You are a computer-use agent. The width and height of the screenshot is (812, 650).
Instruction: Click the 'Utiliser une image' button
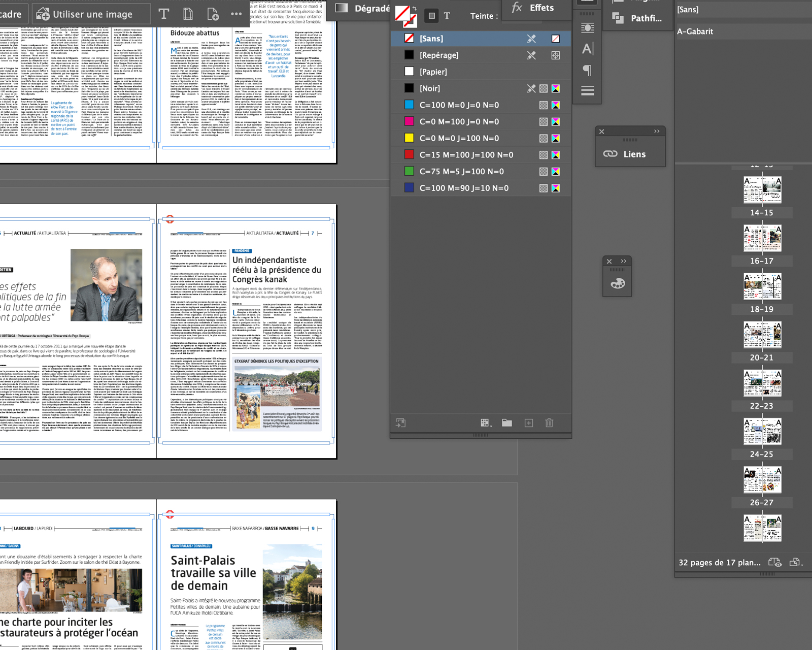click(92, 14)
